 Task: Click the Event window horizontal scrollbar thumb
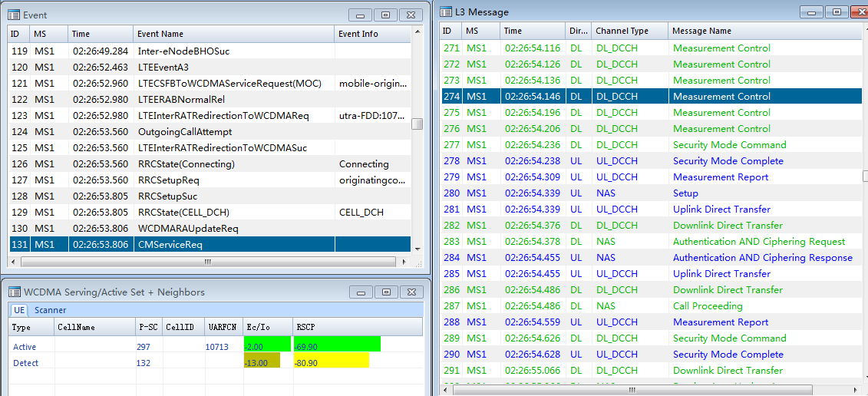click(207, 262)
